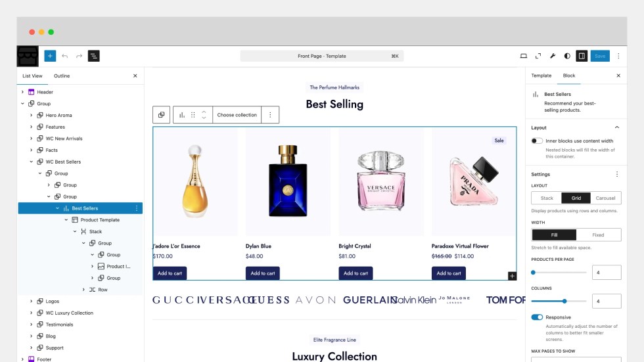The width and height of the screenshot is (644, 362).
Task: Select the parent block button in toolbar
Action: pyautogui.click(x=161, y=115)
